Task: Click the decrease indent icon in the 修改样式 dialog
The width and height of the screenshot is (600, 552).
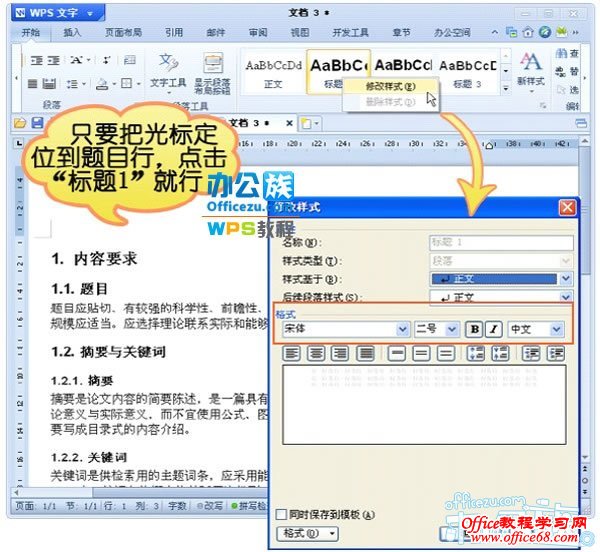Action: (531, 353)
